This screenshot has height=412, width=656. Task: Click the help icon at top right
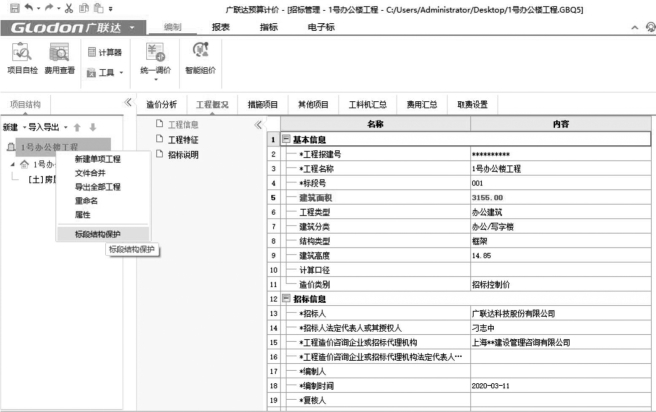[x=651, y=28]
